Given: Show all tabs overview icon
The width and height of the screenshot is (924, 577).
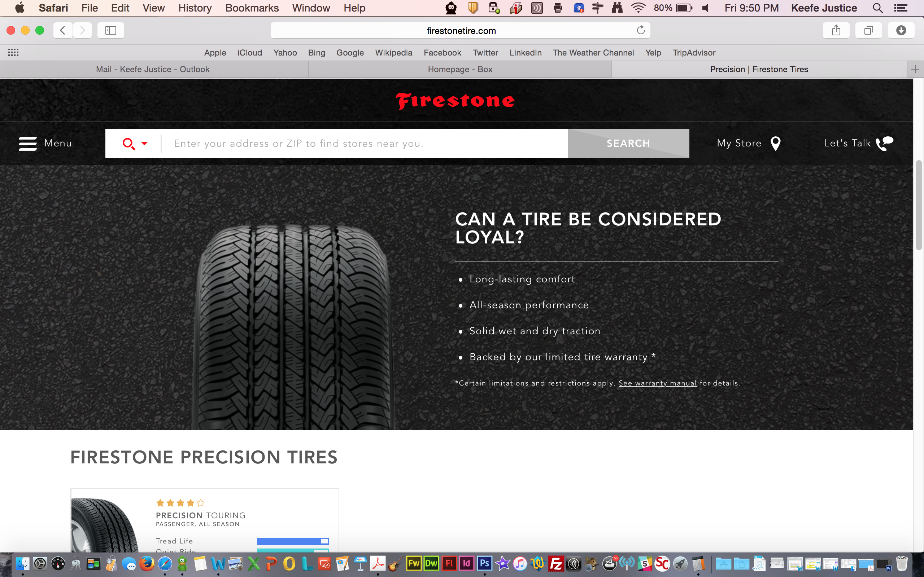Looking at the screenshot, I should point(868,30).
